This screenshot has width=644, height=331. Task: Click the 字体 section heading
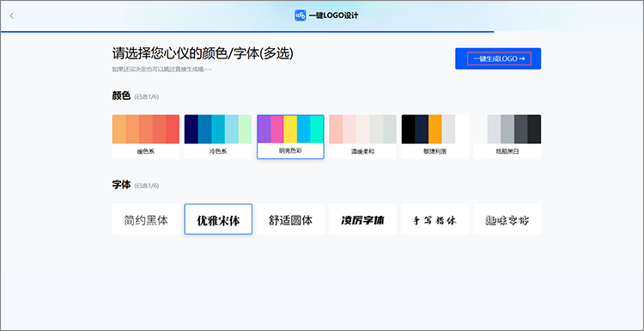pyautogui.click(x=121, y=185)
